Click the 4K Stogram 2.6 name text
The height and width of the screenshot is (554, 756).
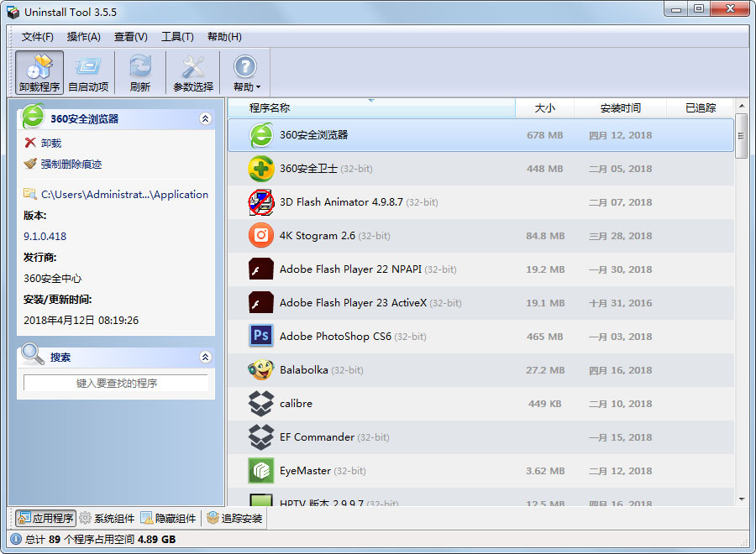pyautogui.click(x=318, y=236)
